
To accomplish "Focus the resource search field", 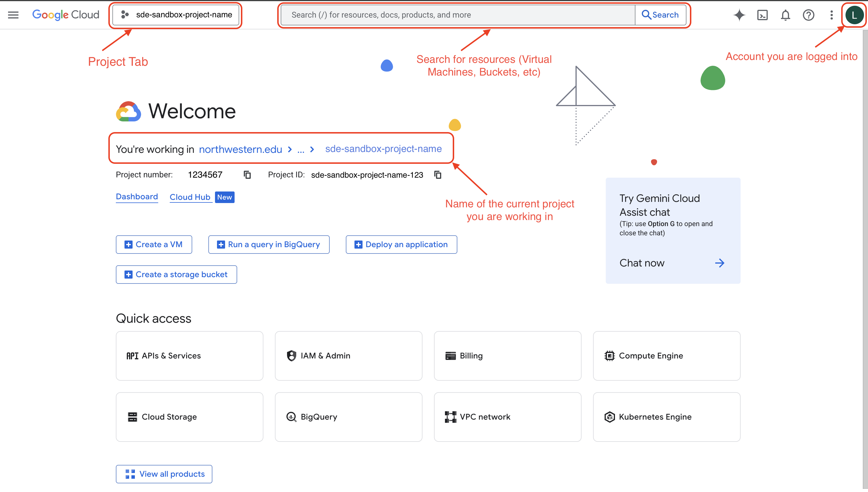I will 457,15.
